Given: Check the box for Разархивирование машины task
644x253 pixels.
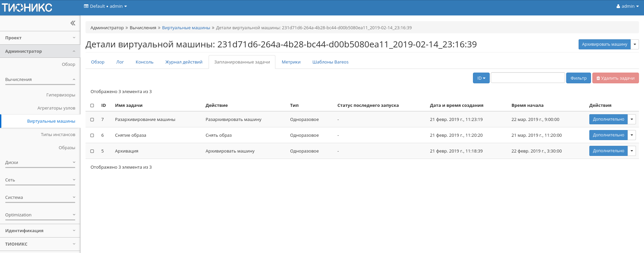Looking at the screenshot, I should (x=92, y=120).
